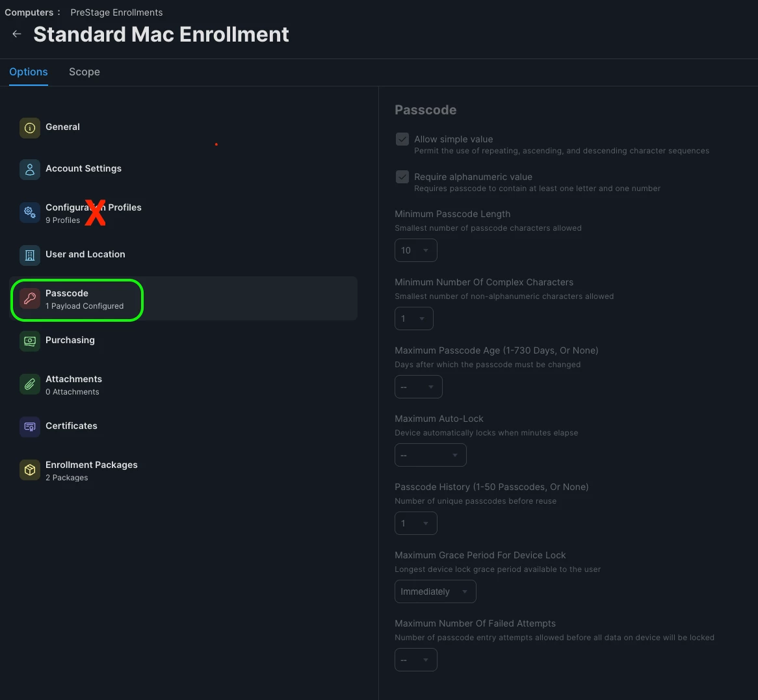Open the Account Settings section

(183, 169)
